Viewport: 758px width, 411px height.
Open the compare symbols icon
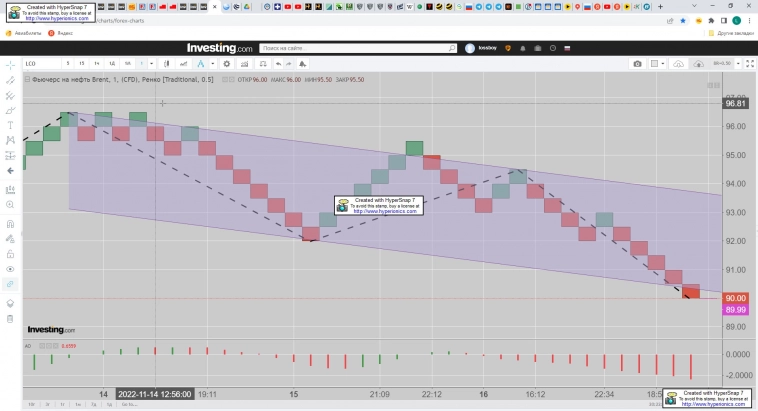[x=184, y=64]
